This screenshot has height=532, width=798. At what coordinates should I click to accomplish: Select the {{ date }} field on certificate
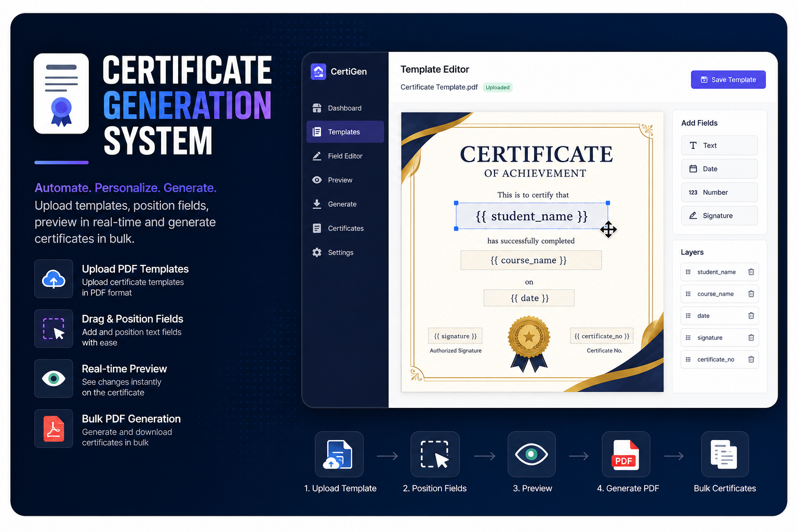pyautogui.click(x=529, y=298)
